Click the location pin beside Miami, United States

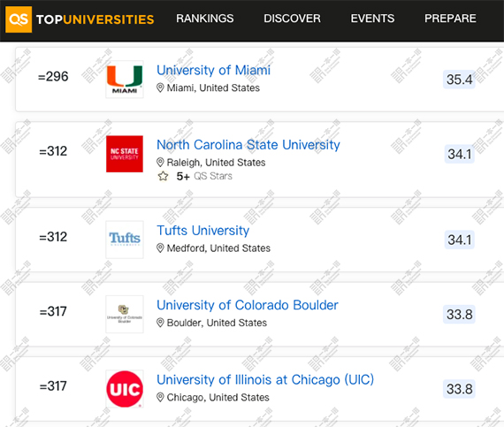(x=160, y=88)
